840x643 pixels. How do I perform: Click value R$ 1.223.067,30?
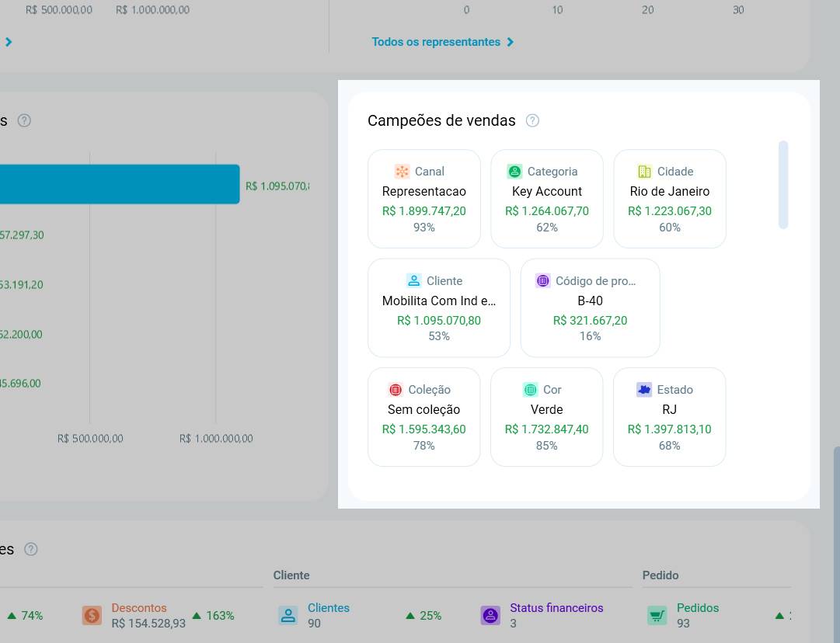(670, 211)
